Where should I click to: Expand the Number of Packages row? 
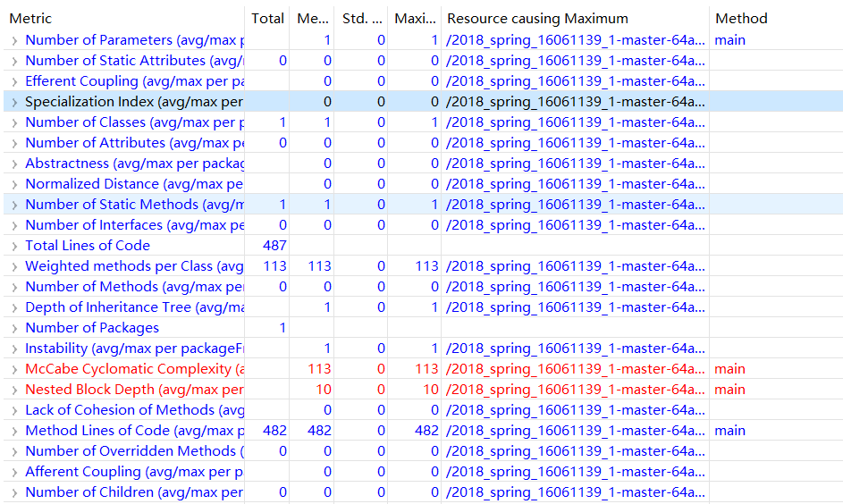[x=14, y=328]
